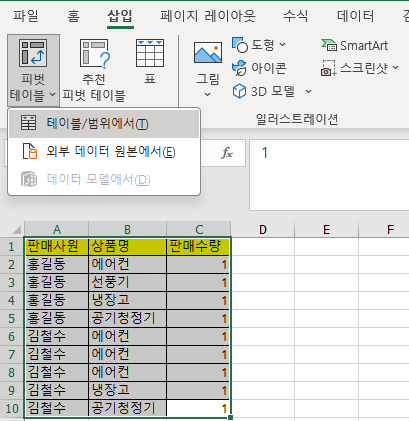Select column D header
The image size is (409, 421).
(263, 229)
